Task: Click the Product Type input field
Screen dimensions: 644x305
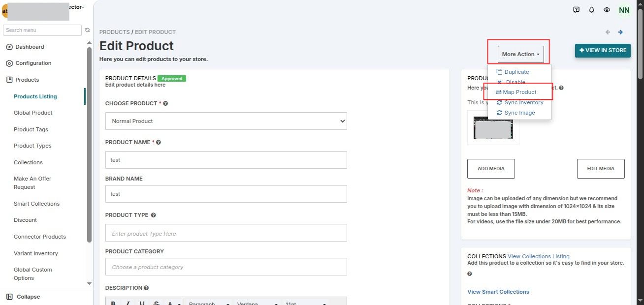Action: (x=226, y=233)
